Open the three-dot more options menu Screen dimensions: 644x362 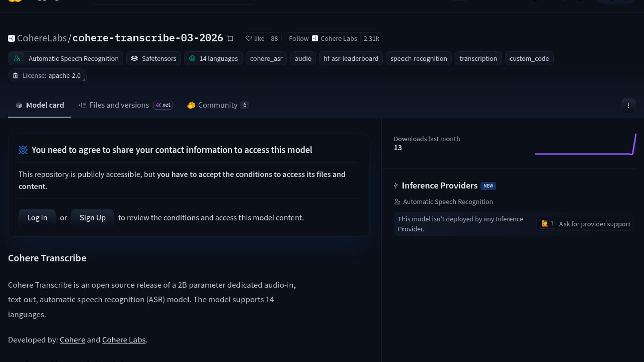click(x=628, y=106)
